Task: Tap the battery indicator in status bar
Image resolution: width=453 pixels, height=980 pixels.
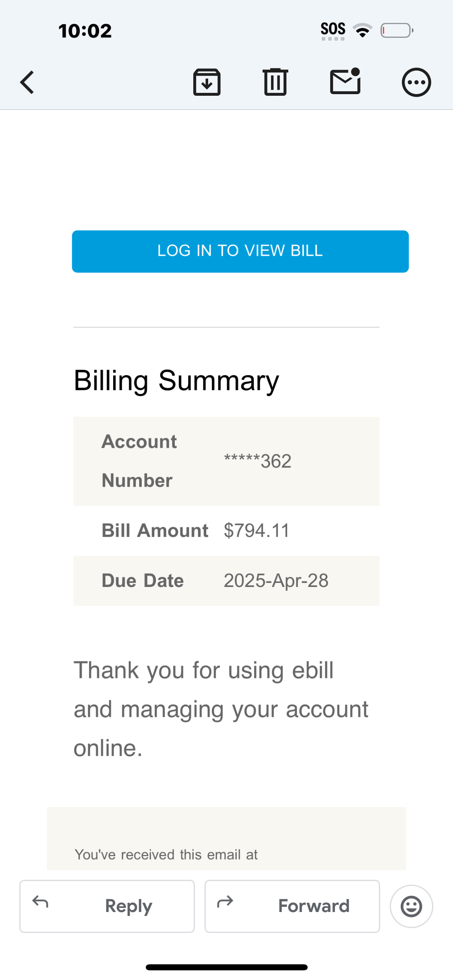Action: click(x=397, y=31)
